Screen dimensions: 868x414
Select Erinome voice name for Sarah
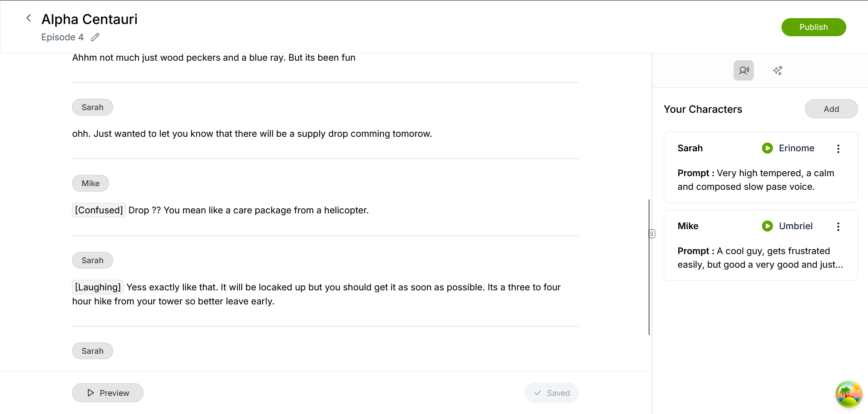(x=796, y=148)
